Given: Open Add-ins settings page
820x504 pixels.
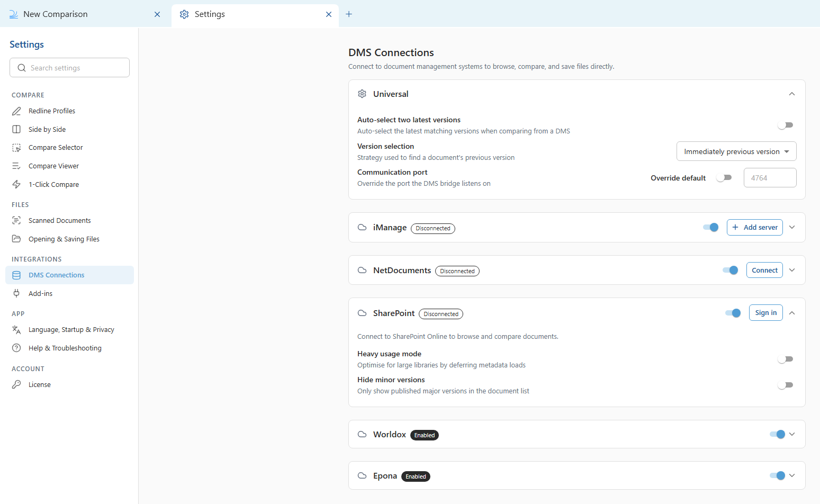Looking at the screenshot, I should (69, 293).
